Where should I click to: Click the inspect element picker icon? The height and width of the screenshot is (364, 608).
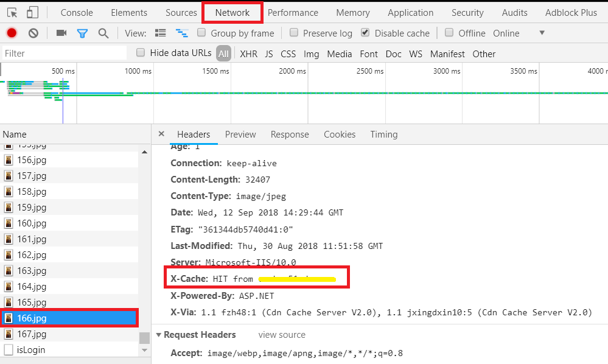tap(12, 13)
